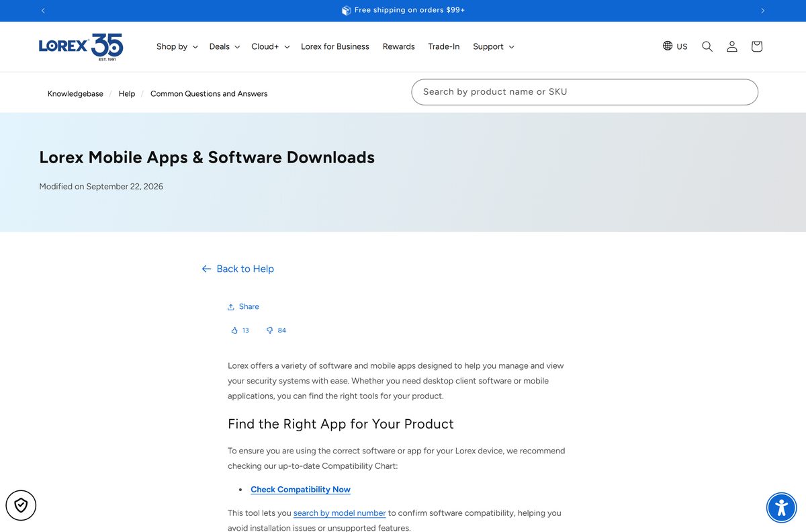Click the shipping box icon in banner
This screenshot has height=532, width=806.
pos(346,10)
